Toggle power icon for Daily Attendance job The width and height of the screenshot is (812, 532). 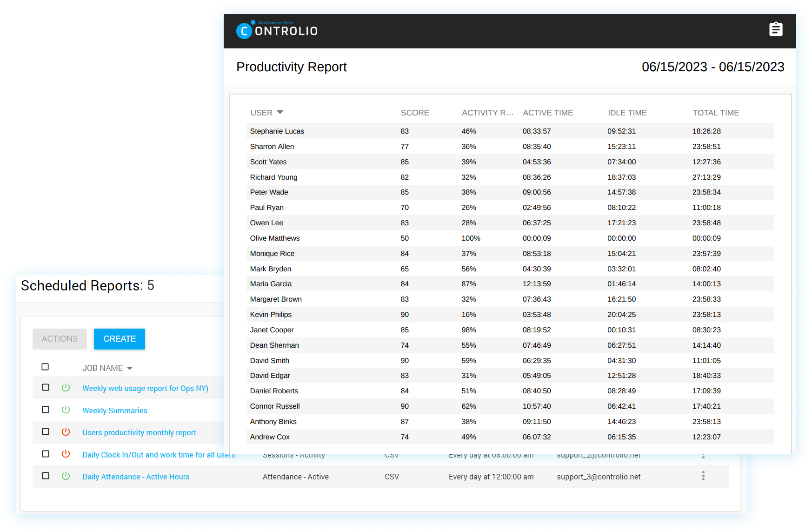pos(66,476)
